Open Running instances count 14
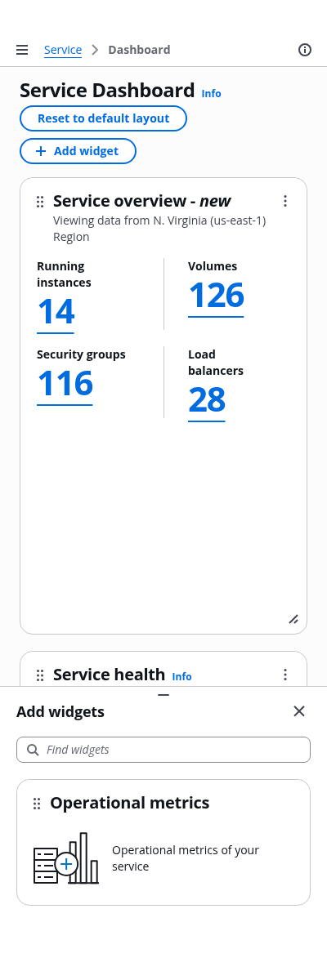This screenshot has width=327, height=980. 56,312
